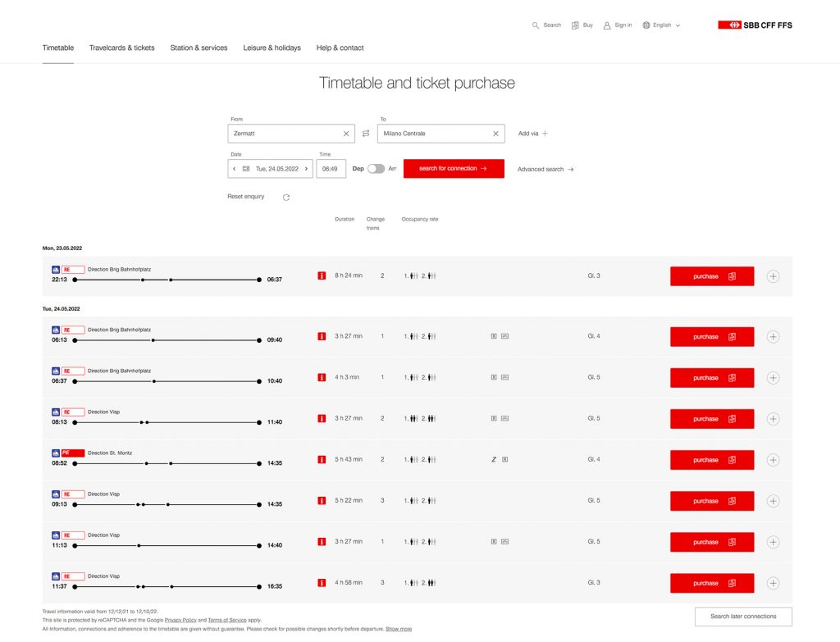Viewport: 840px width, 642px height.
Task: Open the Privacy Policy link
Action: 180,620
